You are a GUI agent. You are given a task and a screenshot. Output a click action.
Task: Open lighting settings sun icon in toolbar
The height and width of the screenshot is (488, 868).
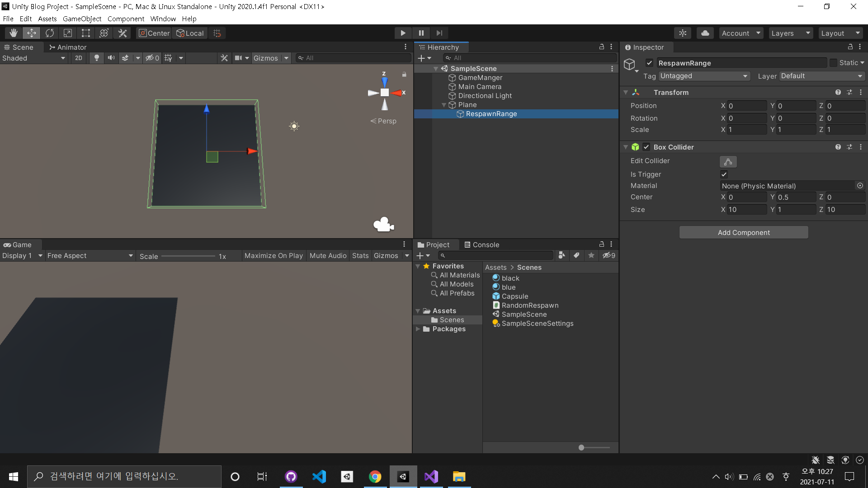coord(683,33)
